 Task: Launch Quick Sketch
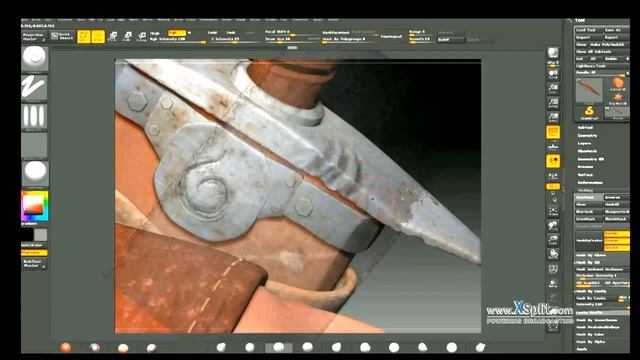point(62,36)
